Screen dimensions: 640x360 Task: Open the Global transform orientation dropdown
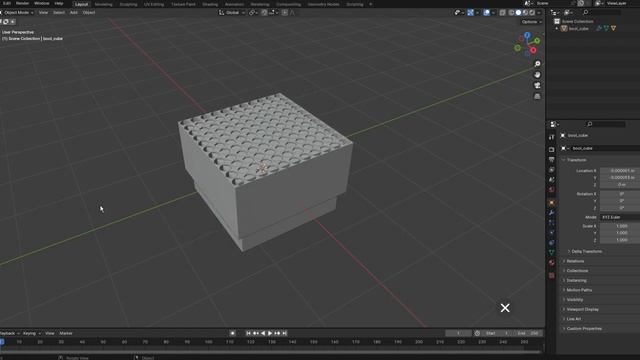click(x=232, y=13)
